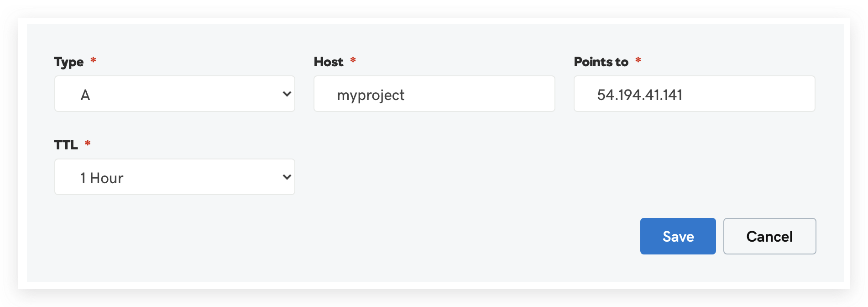The height and width of the screenshot is (307, 868).
Task: Open the Type dropdown set to A
Action: pyautogui.click(x=174, y=94)
